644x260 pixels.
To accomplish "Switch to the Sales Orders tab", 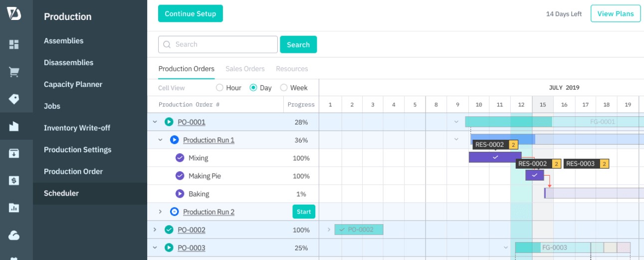I will [x=245, y=69].
